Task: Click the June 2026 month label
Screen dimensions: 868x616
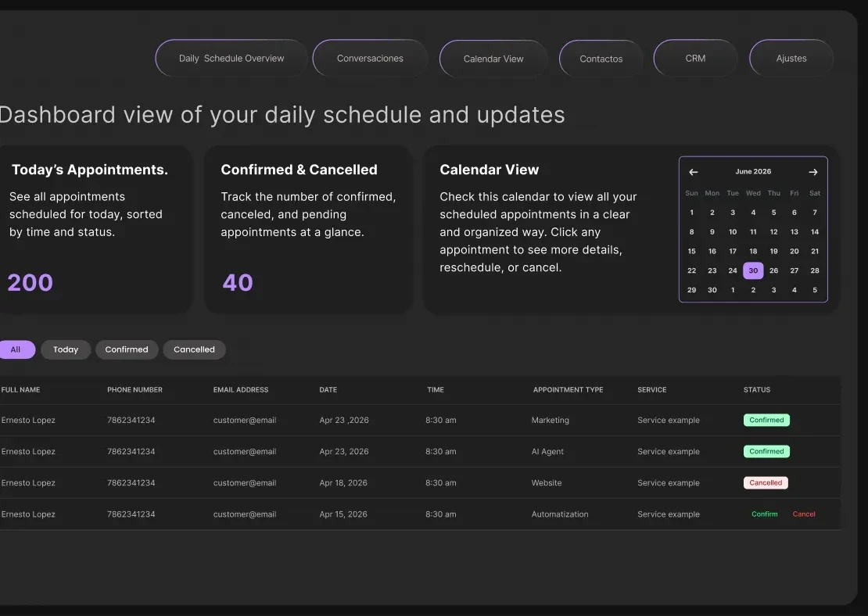Action: pyautogui.click(x=753, y=171)
